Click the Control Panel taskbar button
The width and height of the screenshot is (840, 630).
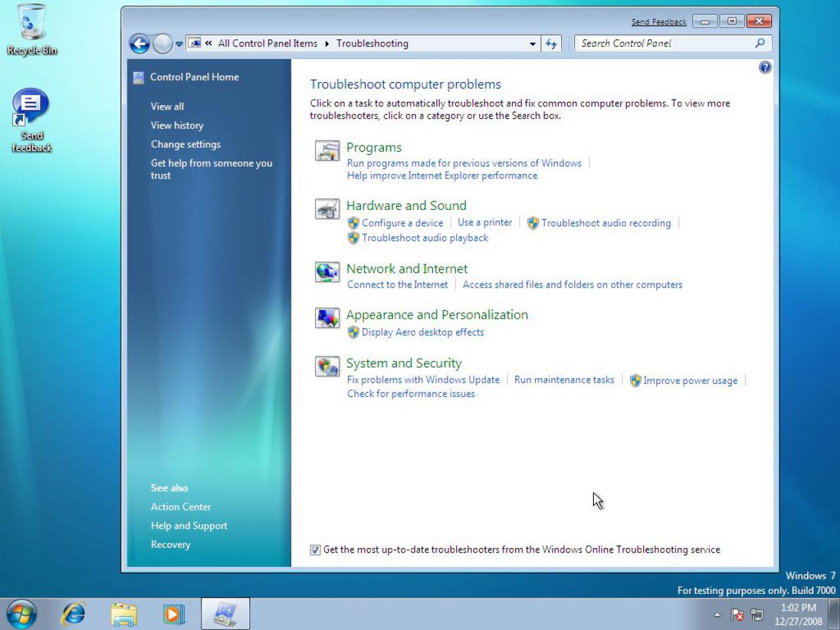225,614
